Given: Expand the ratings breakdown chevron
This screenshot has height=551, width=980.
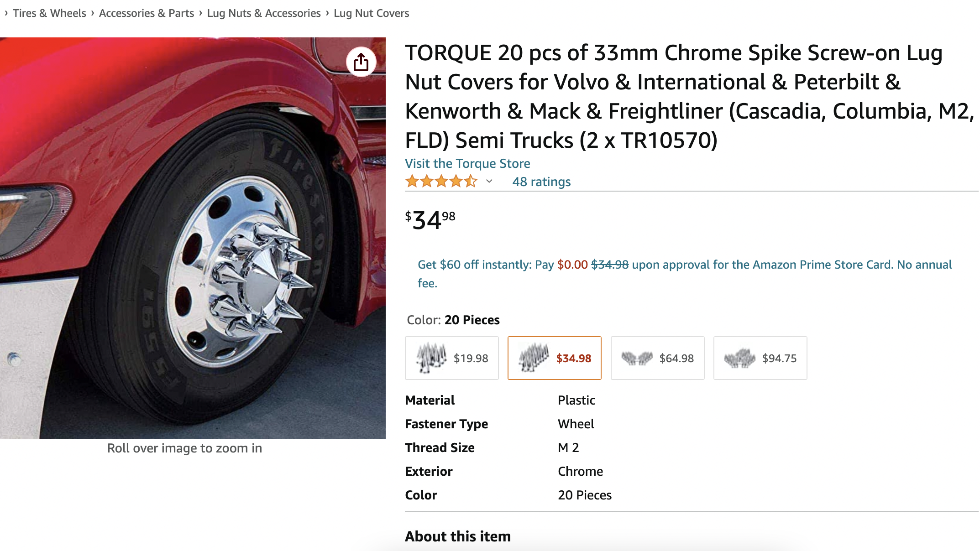Looking at the screenshot, I should 489,182.
